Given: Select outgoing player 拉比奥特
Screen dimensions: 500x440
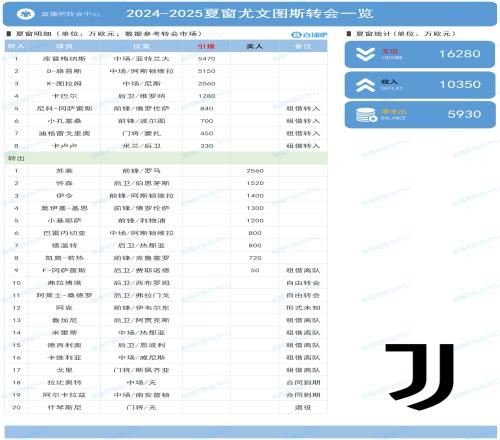Looking at the screenshot, I should 64,383.
